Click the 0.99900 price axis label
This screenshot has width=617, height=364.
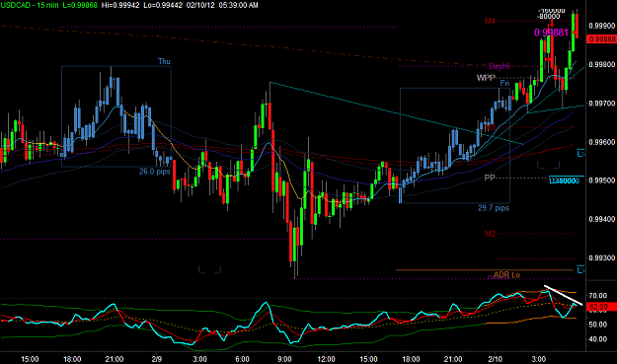pyautogui.click(x=601, y=26)
